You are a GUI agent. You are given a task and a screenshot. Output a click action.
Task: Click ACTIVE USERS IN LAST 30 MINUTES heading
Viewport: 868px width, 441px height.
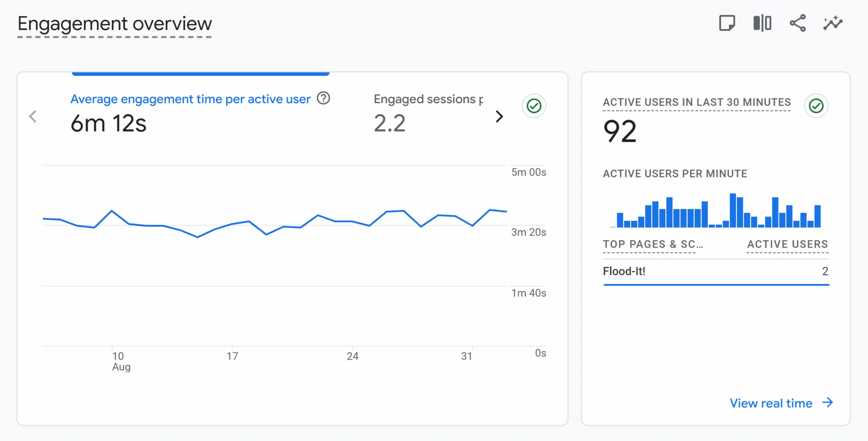[x=696, y=102]
